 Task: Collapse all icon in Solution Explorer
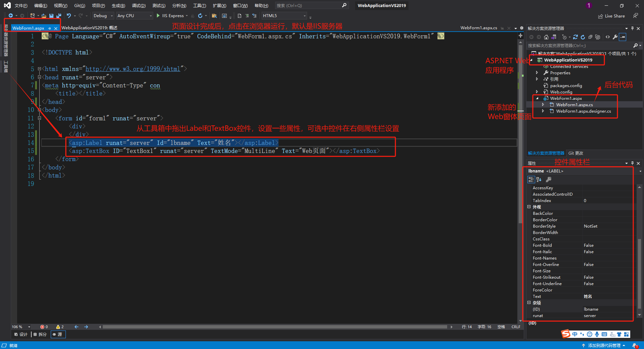(x=590, y=37)
